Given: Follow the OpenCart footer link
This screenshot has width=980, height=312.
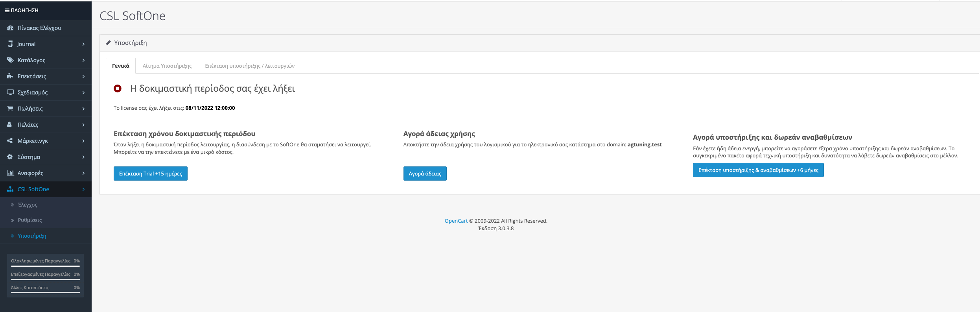Looking at the screenshot, I should click(x=456, y=221).
